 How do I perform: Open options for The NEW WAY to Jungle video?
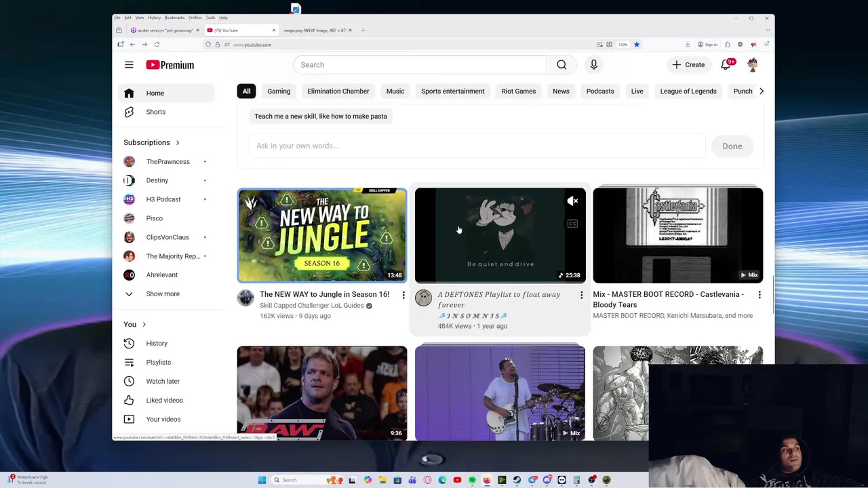coord(403,295)
